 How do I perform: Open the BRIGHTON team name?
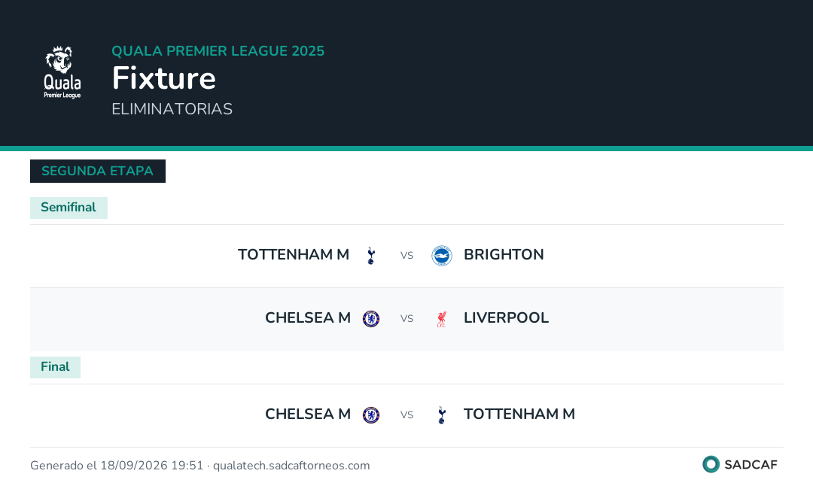point(504,255)
